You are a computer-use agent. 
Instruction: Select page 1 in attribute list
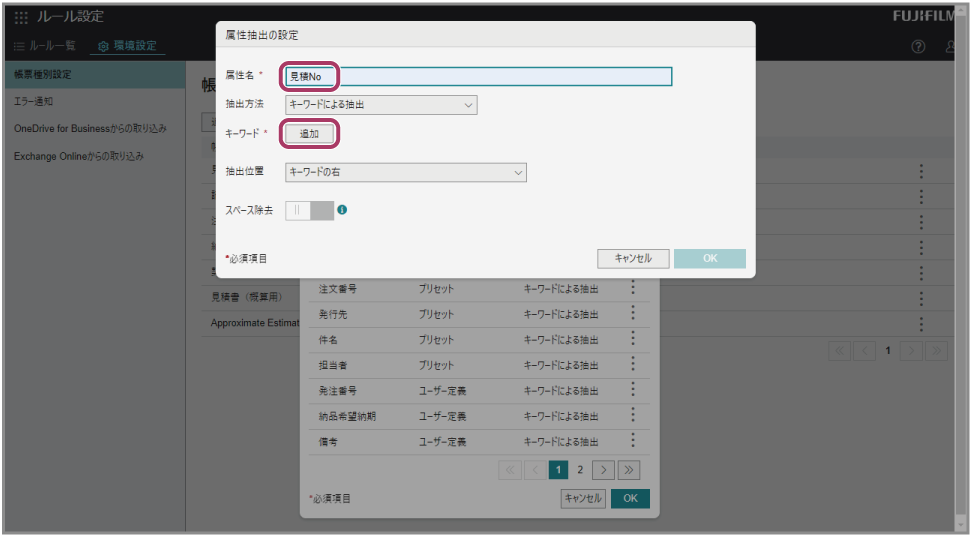(558, 470)
